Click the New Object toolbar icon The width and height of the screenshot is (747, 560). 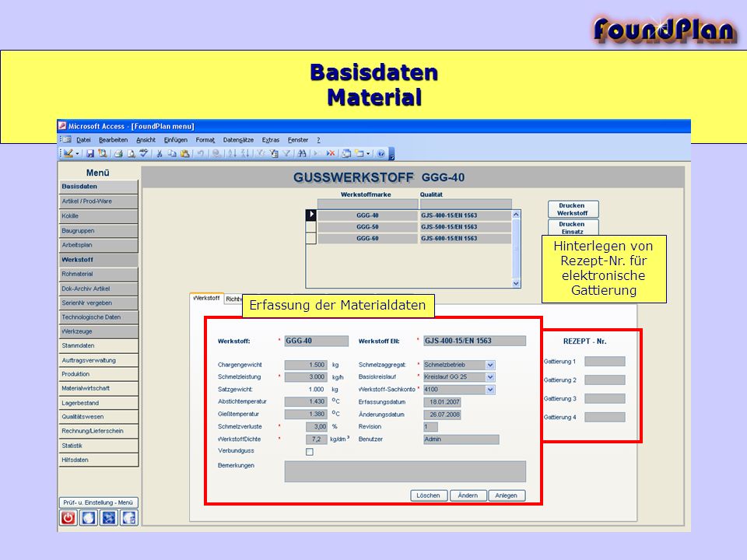click(359, 153)
